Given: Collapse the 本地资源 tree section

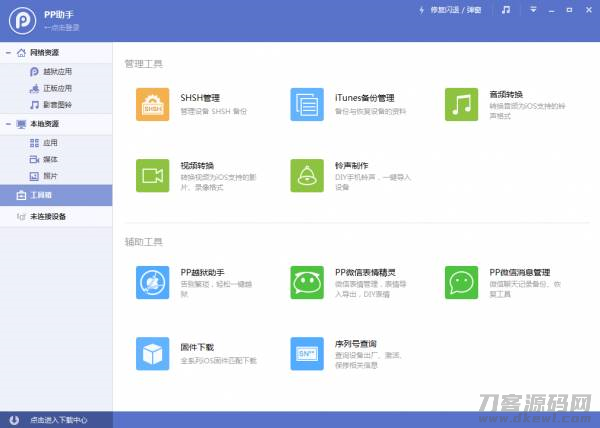Looking at the screenshot, I should tap(8, 124).
